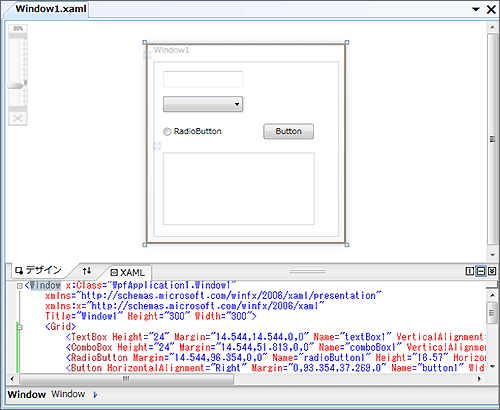Switch to horizontal split view

481,271
